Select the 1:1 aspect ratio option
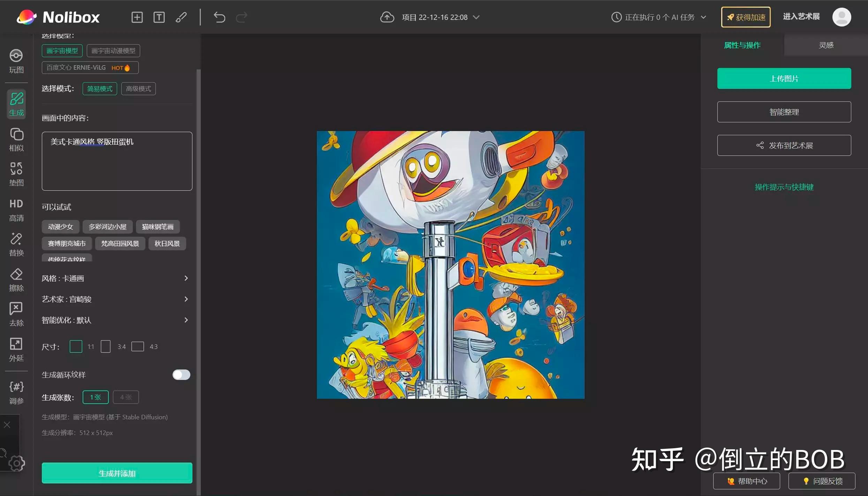The width and height of the screenshot is (868, 496). 76,346
